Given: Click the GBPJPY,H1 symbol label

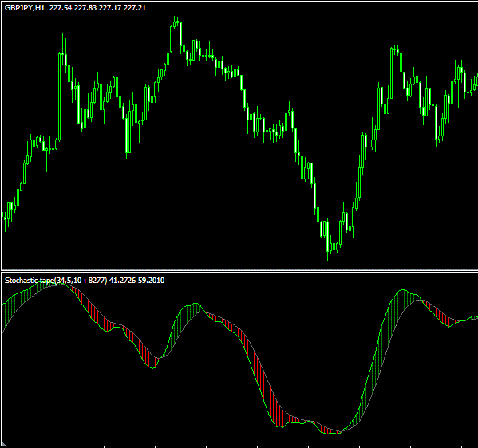Looking at the screenshot, I should coord(25,8).
